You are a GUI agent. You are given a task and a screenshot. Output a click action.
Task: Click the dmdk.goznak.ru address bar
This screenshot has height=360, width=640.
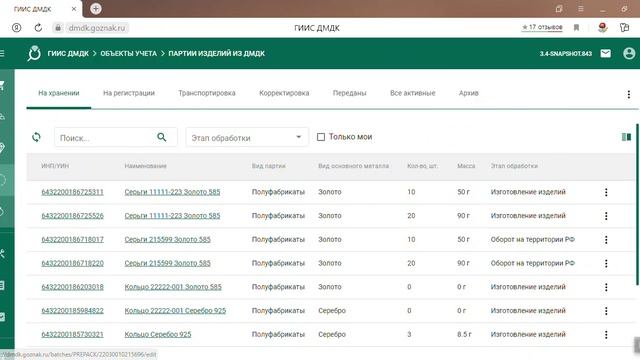[97, 28]
